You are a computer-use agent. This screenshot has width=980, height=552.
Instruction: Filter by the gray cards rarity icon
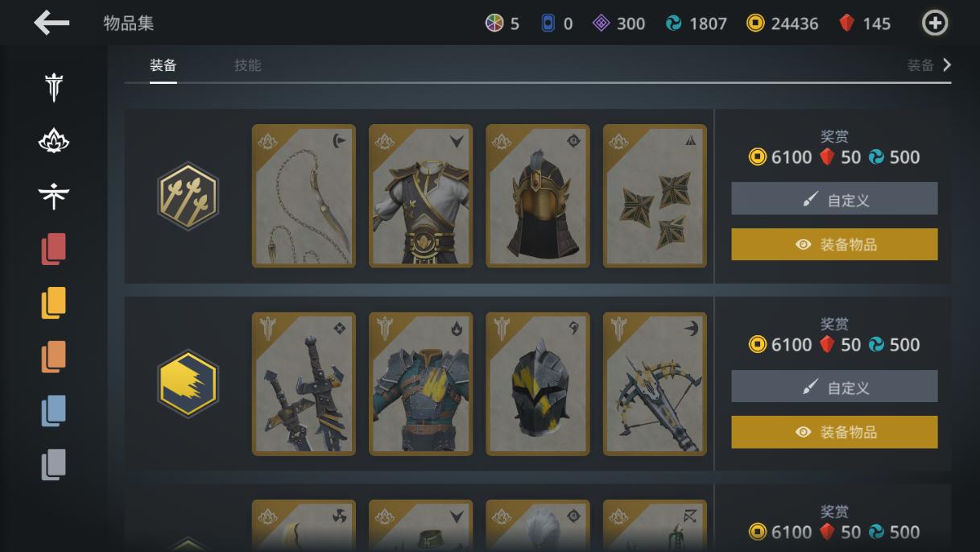click(54, 465)
